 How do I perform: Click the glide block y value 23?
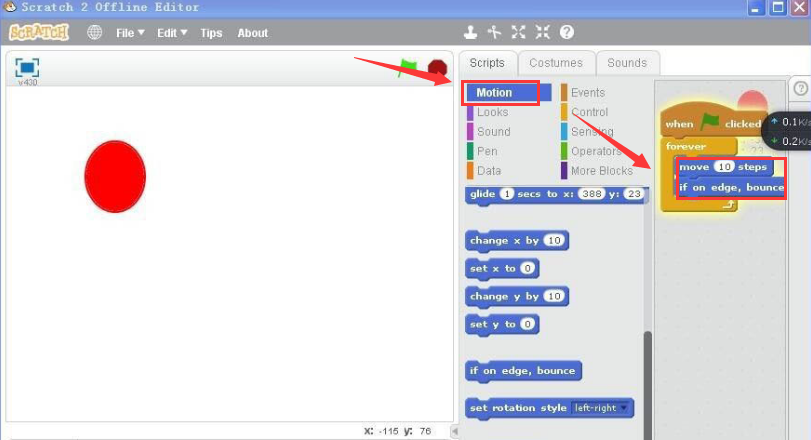click(x=633, y=194)
